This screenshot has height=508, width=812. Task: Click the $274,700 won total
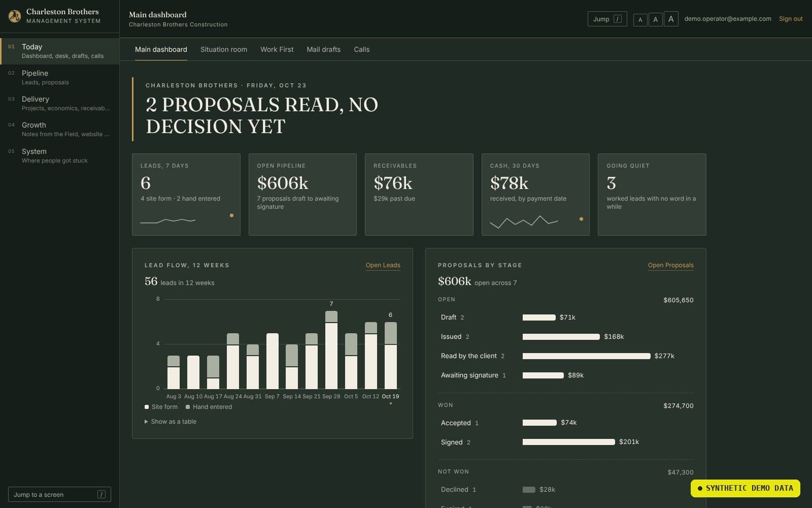point(679,406)
